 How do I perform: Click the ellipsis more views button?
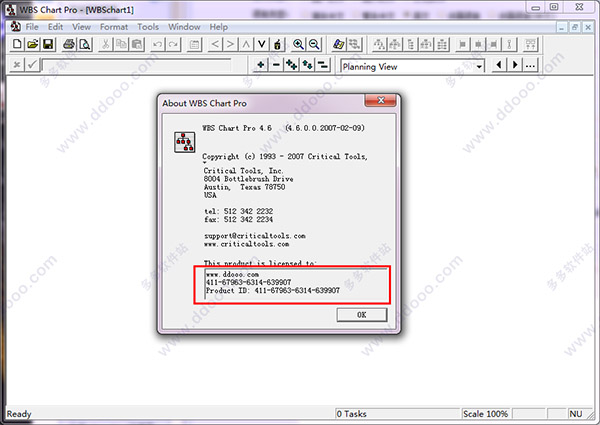click(x=530, y=65)
